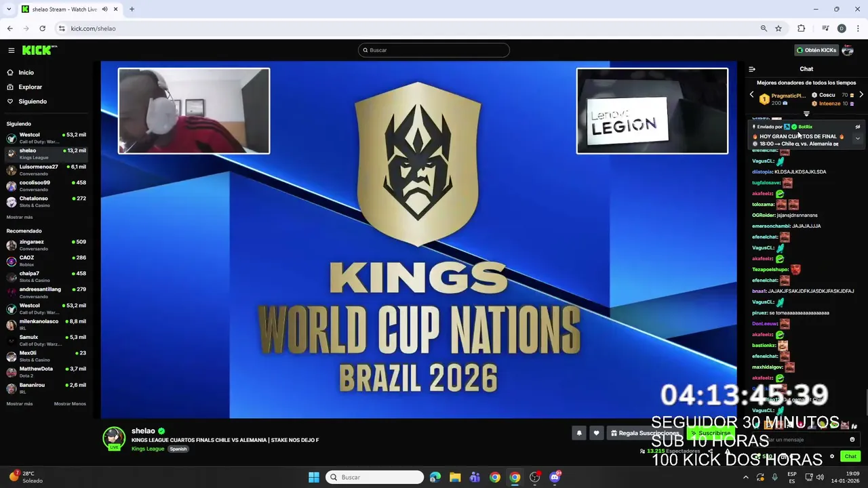Go back to previous page

tap(10, 28)
